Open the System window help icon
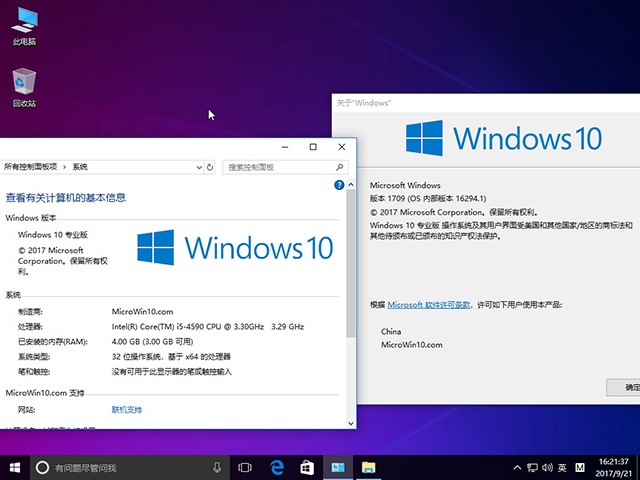This screenshot has width=640, height=480. [x=339, y=185]
